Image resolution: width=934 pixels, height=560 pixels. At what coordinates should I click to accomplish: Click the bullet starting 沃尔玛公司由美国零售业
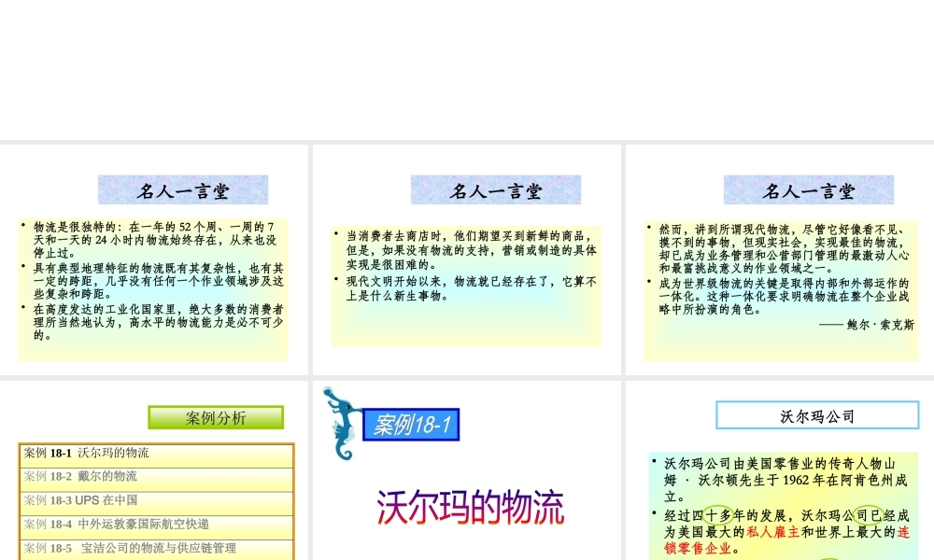[782, 480]
